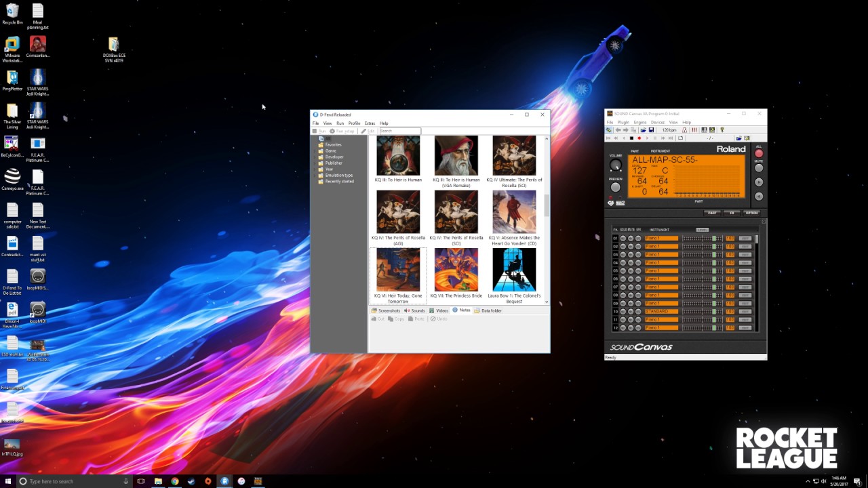
Task: Open Engine menu in Sound Canvas
Action: (x=640, y=123)
